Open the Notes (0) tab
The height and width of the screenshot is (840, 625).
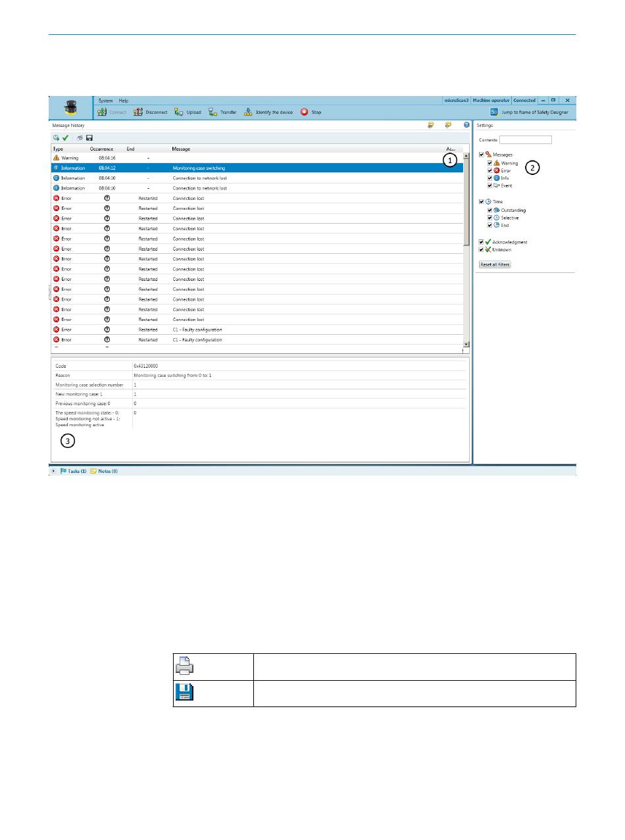(104, 471)
